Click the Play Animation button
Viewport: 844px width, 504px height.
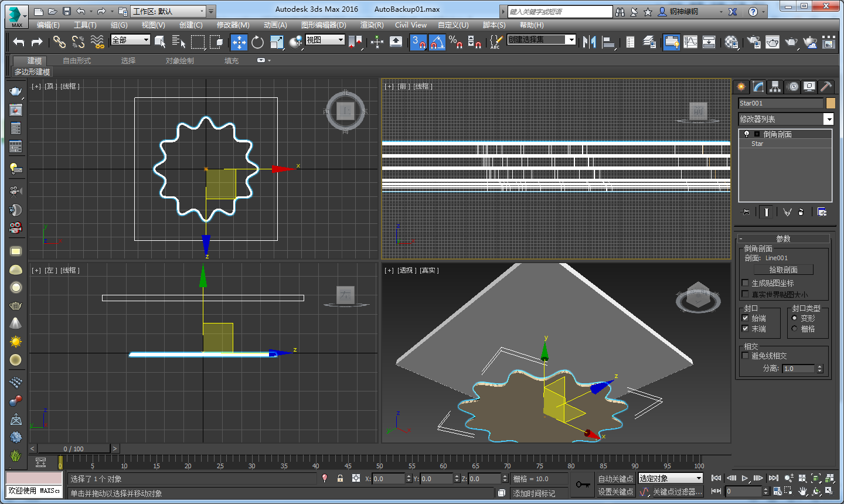pyautogui.click(x=745, y=478)
